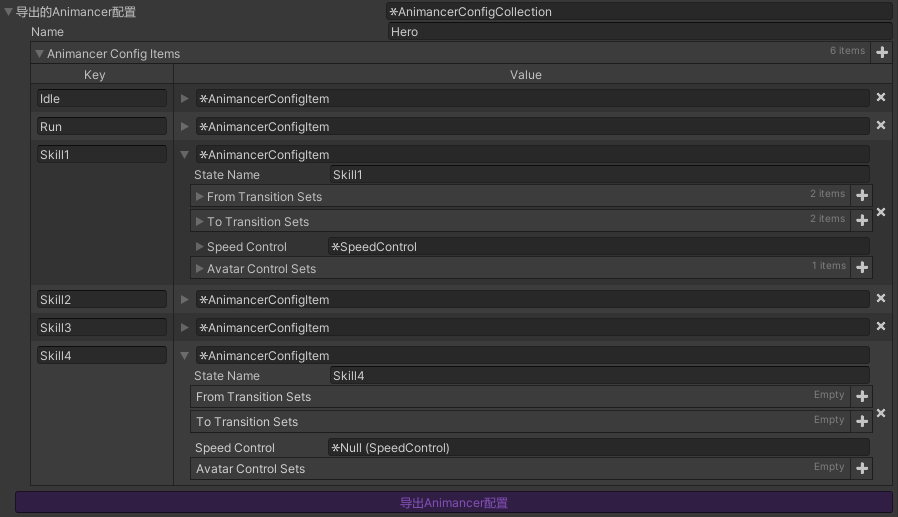Expand the Skill2 AnimancerConfigItem
This screenshot has width=898, height=517.
click(x=184, y=299)
